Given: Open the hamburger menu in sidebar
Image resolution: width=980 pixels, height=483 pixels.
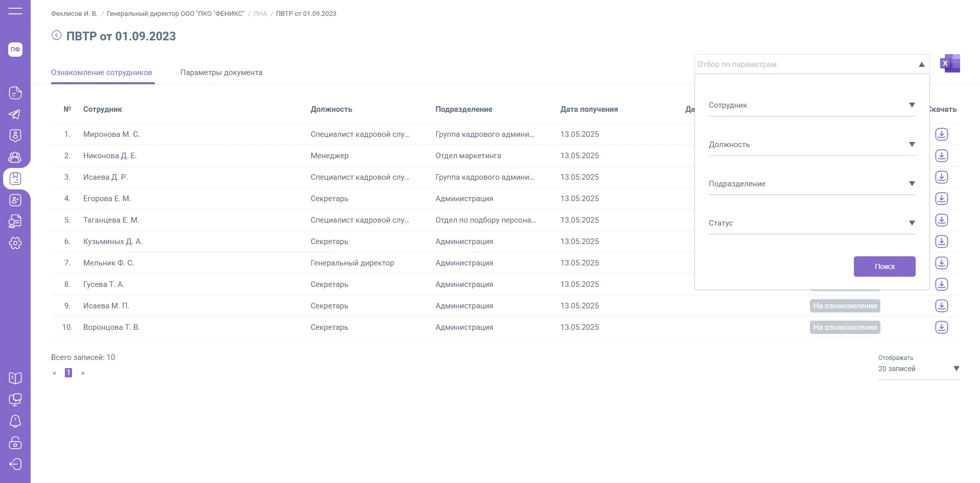Looking at the screenshot, I should tap(15, 11).
